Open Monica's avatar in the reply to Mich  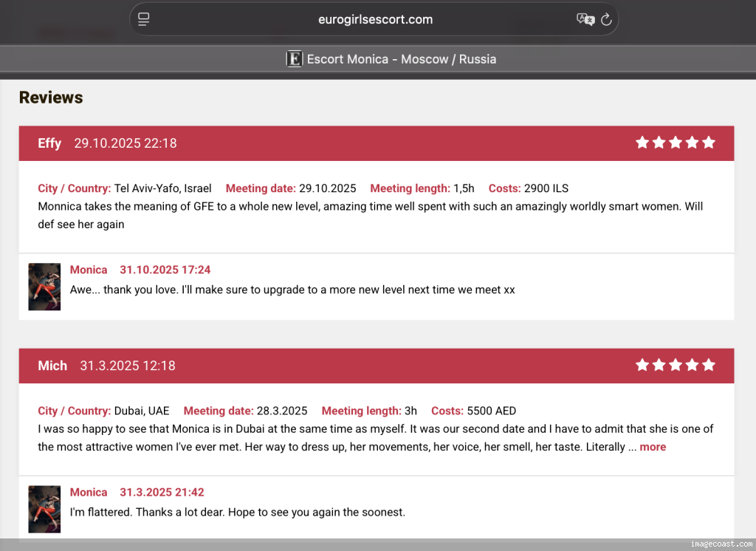(44, 509)
